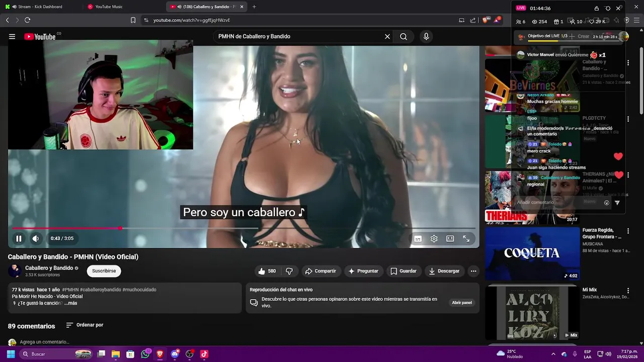Open Discord from taskbar
The image size is (644, 362).
[175, 354]
